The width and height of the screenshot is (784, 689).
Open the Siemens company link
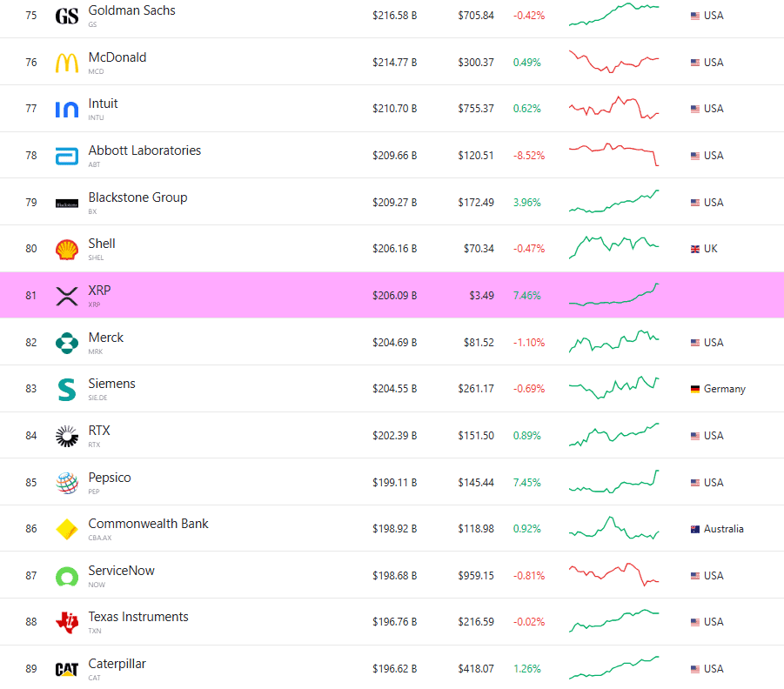coord(112,384)
